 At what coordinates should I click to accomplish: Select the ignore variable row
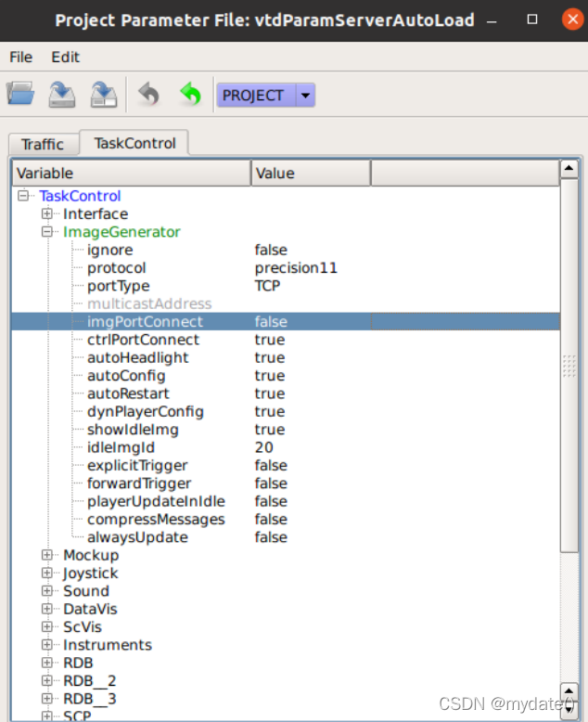(x=110, y=250)
